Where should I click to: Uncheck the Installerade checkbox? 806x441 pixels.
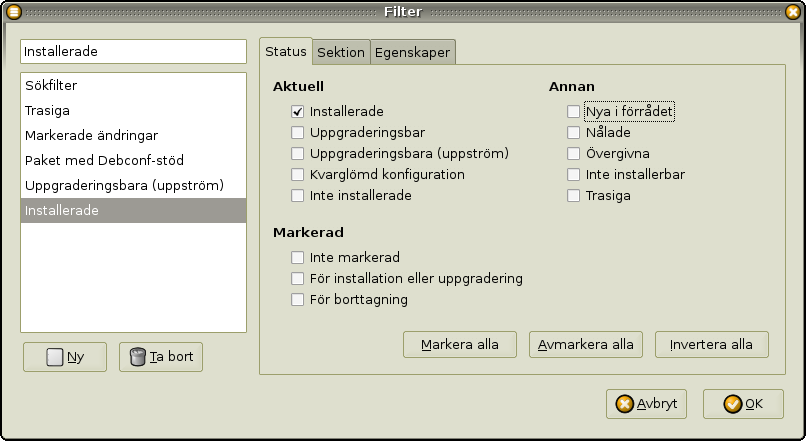click(x=298, y=112)
